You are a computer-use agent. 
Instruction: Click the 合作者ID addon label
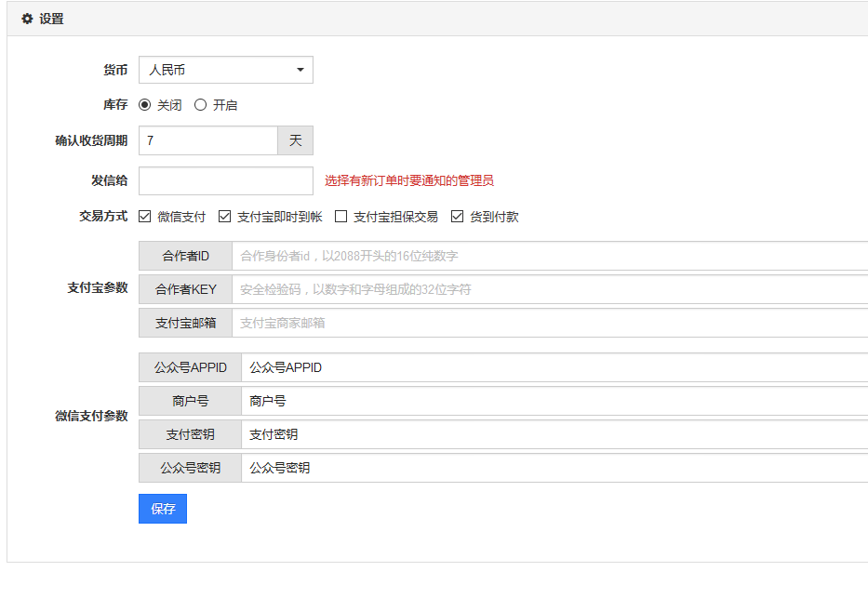[185, 256]
